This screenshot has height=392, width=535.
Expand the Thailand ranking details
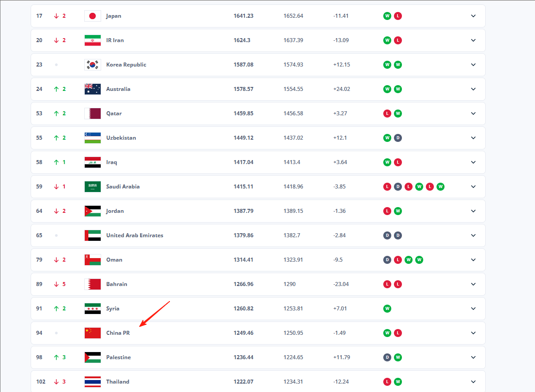click(x=473, y=382)
